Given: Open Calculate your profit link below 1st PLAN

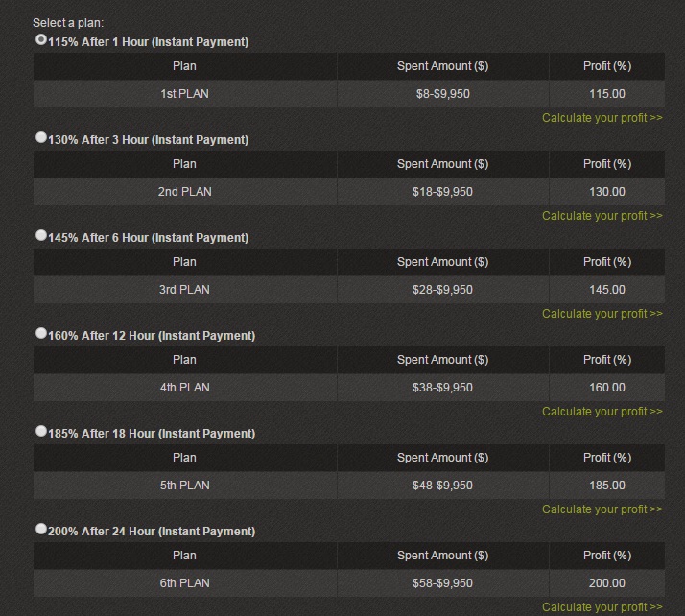Looking at the screenshot, I should click(x=602, y=118).
